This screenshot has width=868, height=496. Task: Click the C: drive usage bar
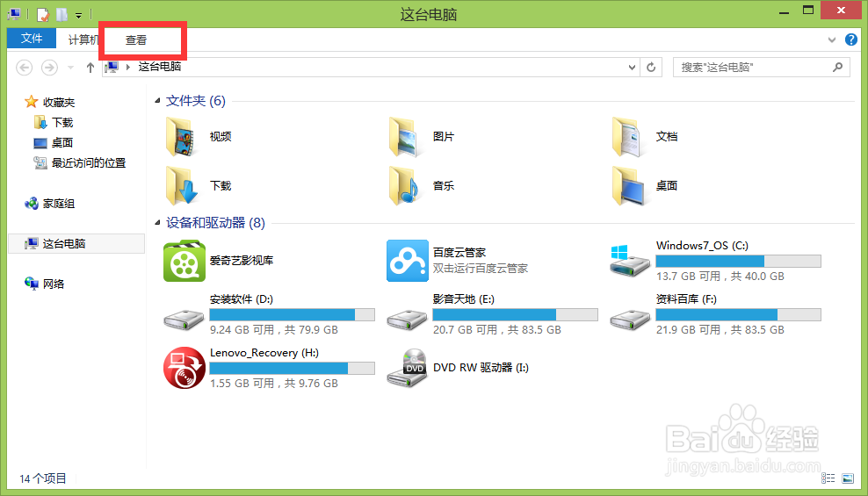[739, 261]
